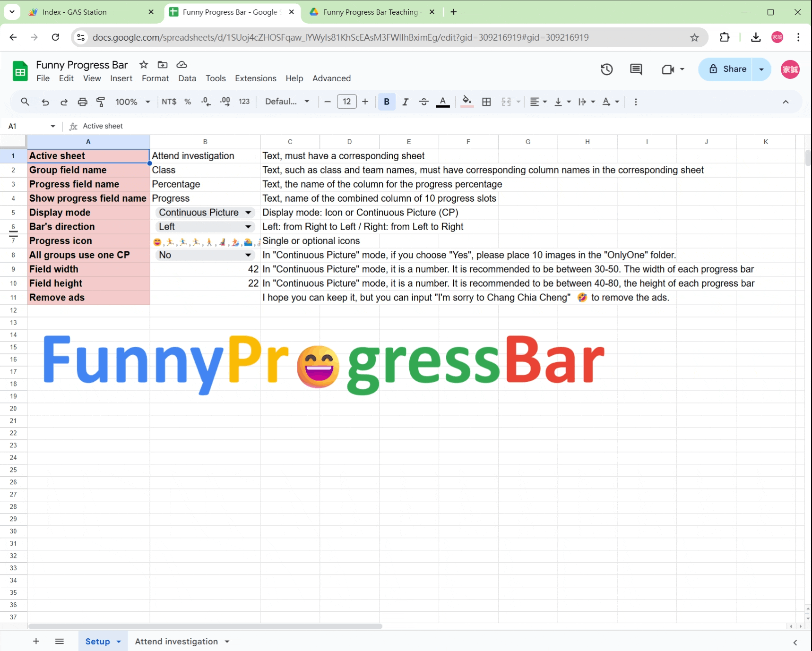The height and width of the screenshot is (651, 812).
Task: Click the undo arrow icon
Action: pos(45,102)
